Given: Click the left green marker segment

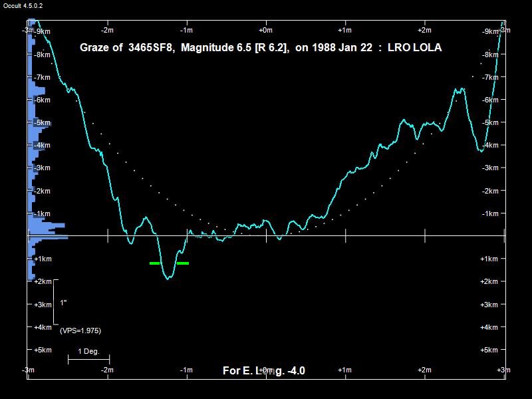Looking at the screenshot, I should click(x=156, y=263).
